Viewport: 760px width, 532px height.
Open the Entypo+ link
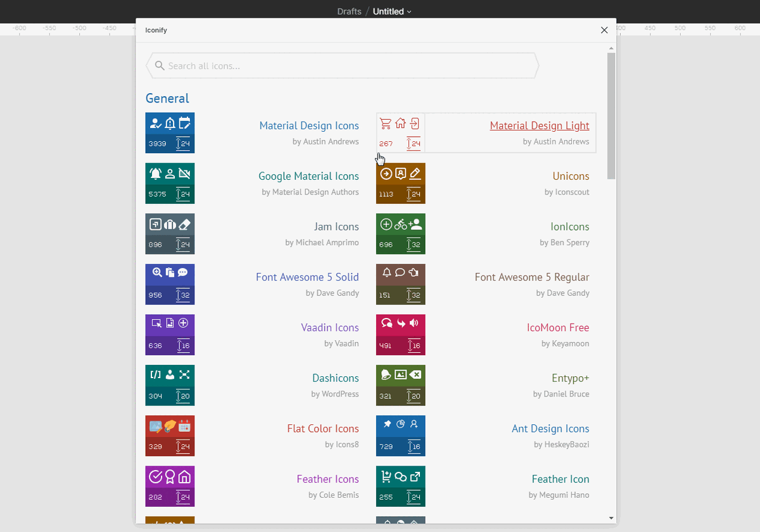click(x=571, y=378)
